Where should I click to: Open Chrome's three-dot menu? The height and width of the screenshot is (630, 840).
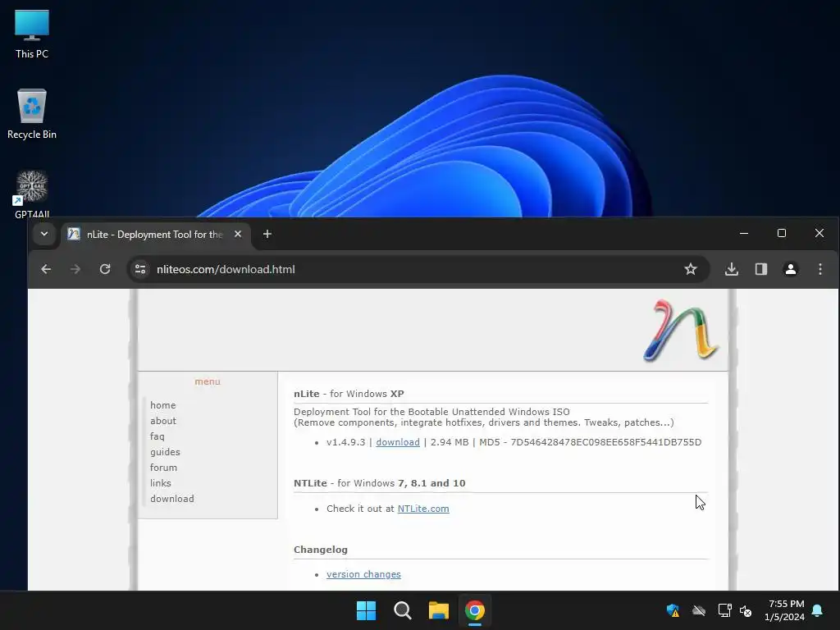point(820,269)
